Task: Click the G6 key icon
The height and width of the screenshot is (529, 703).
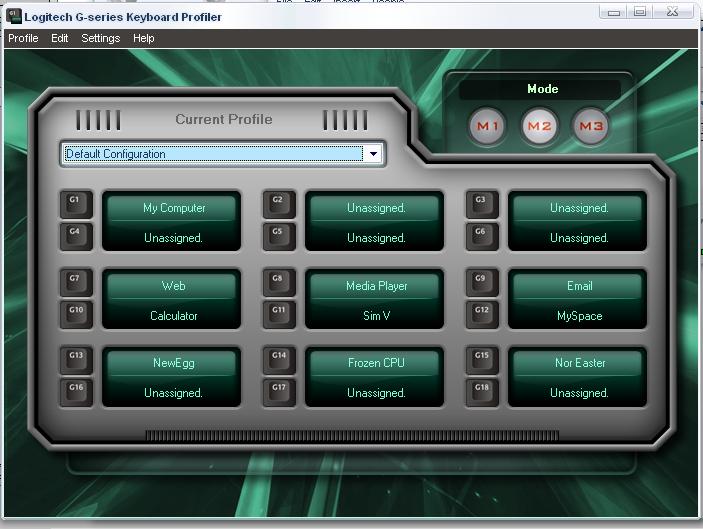Action: click(482, 236)
